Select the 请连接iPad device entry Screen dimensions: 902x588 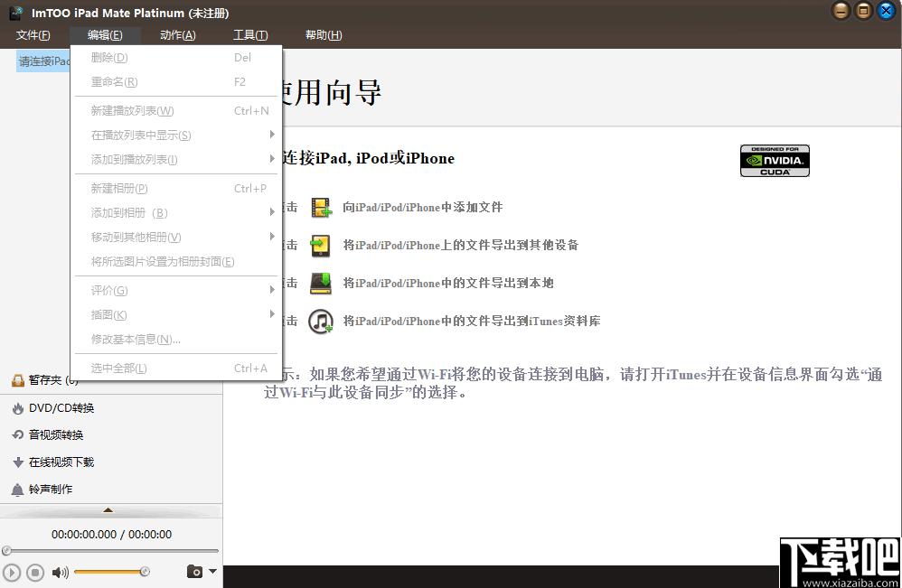43,61
